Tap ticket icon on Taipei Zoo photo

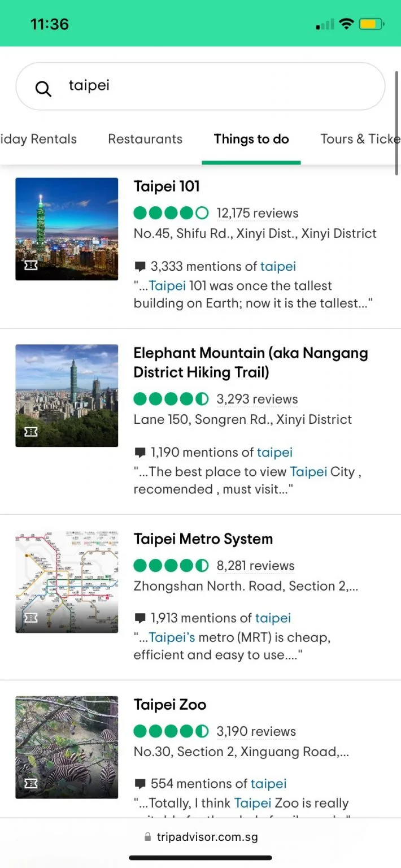tap(31, 783)
